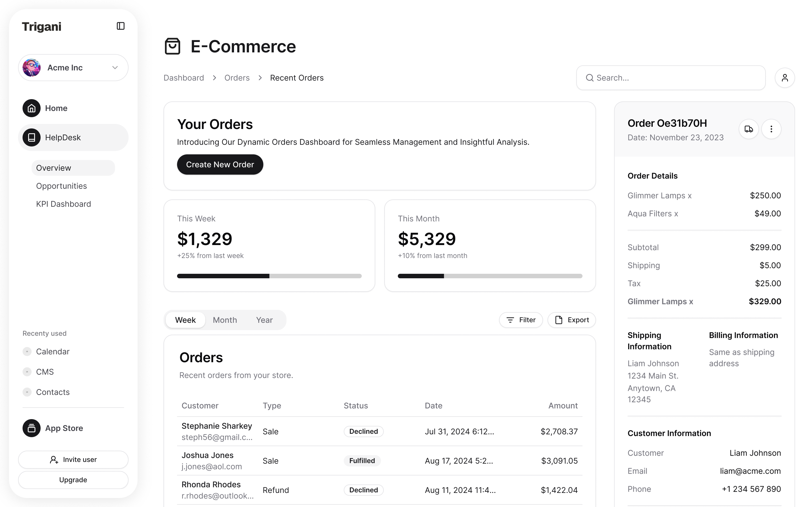The width and height of the screenshot is (812, 507).
Task: Navigate to Orders via the breadcrumb
Action: pyautogui.click(x=237, y=77)
